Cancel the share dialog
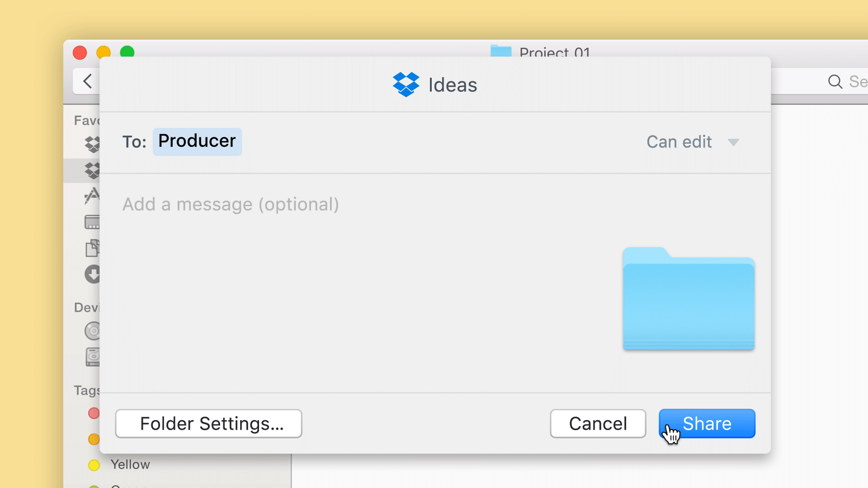868x488 pixels. pyautogui.click(x=598, y=423)
